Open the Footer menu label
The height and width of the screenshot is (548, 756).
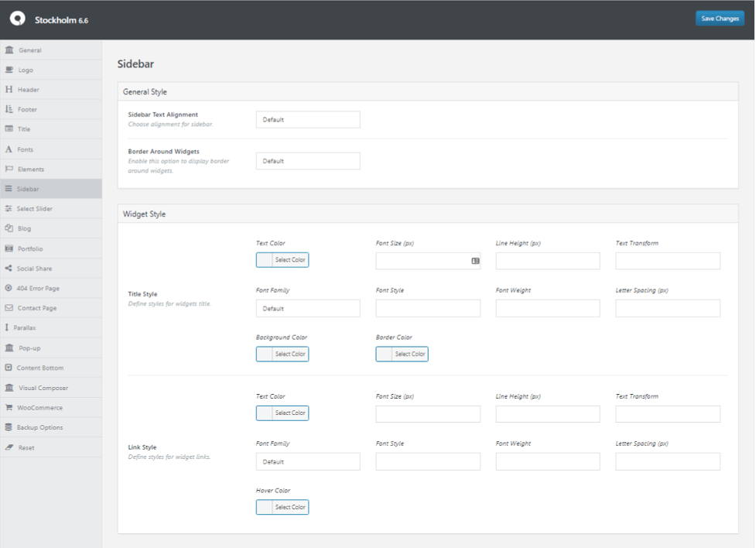27,109
